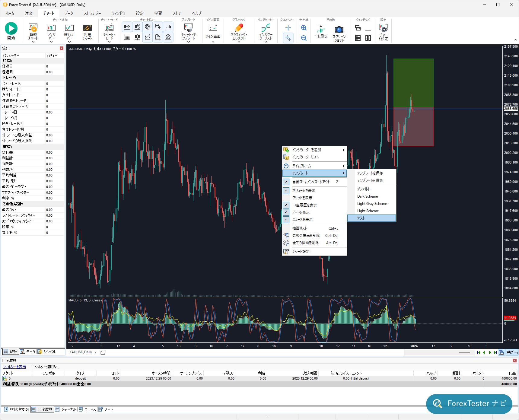Close the 統計 panel with red X
This screenshot has height=420, width=519.
pos(62,48)
